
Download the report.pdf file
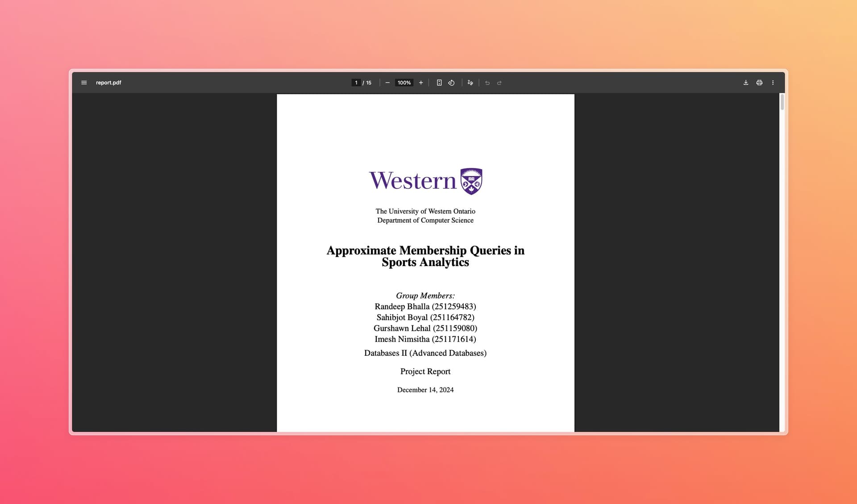pos(746,83)
